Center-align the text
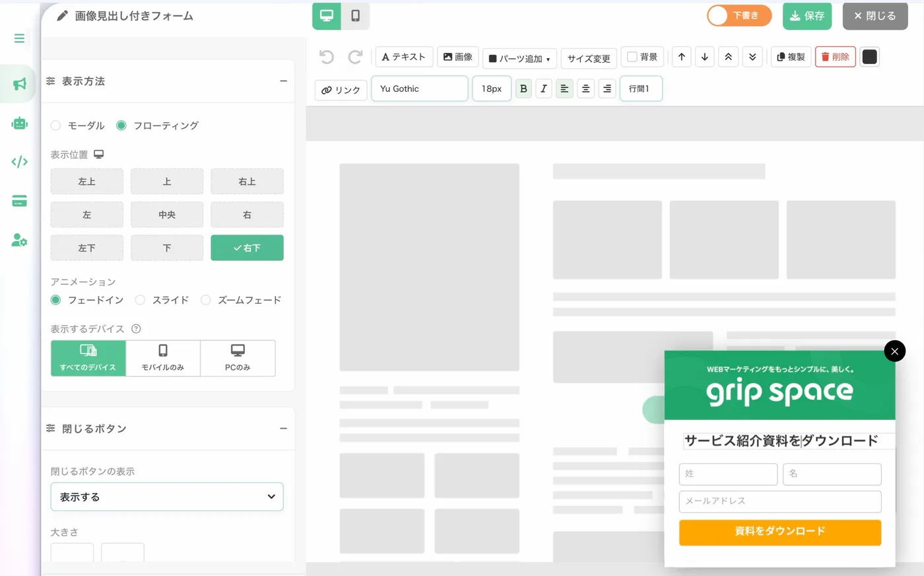Screen dimensions: 924x576 (586, 89)
